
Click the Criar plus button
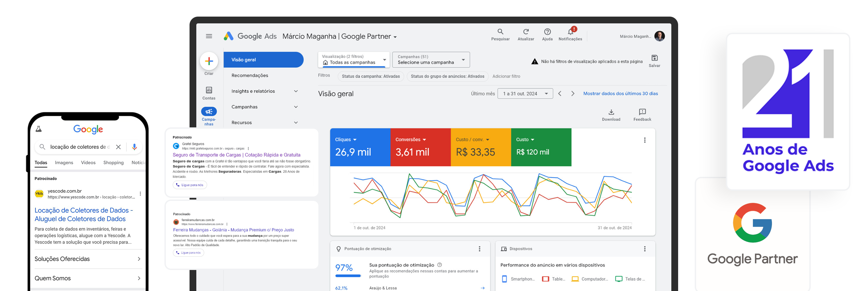(209, 61)
